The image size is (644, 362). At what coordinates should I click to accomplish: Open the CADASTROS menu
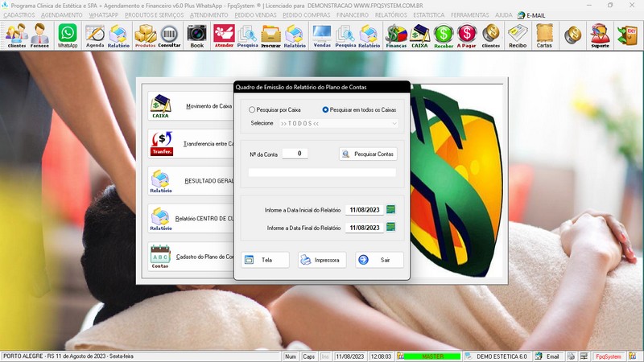pos(19,14)
